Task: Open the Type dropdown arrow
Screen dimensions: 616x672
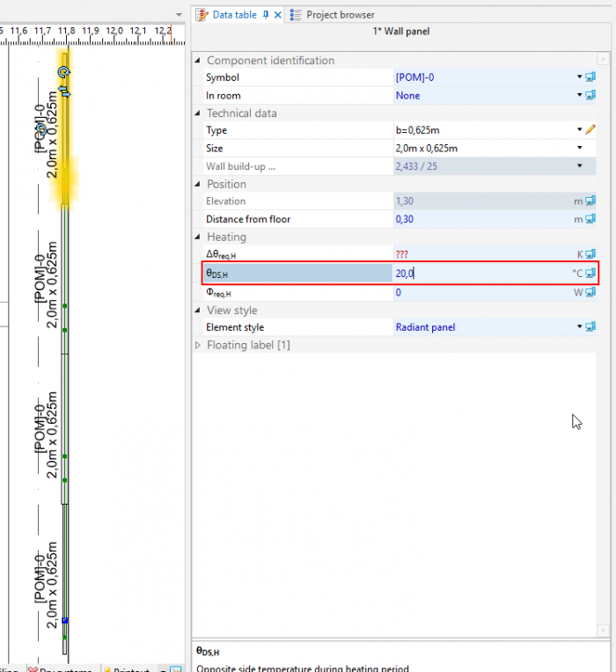Action: (x=579, y=130)
